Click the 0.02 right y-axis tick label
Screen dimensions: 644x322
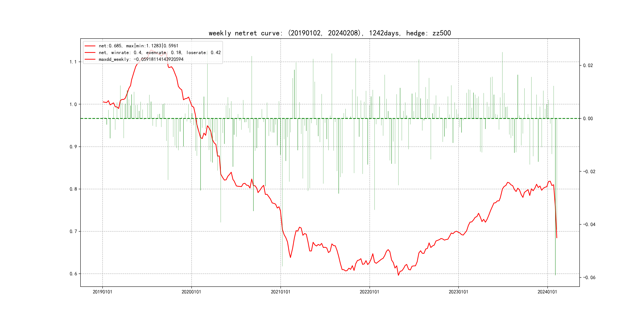point(588,66)
